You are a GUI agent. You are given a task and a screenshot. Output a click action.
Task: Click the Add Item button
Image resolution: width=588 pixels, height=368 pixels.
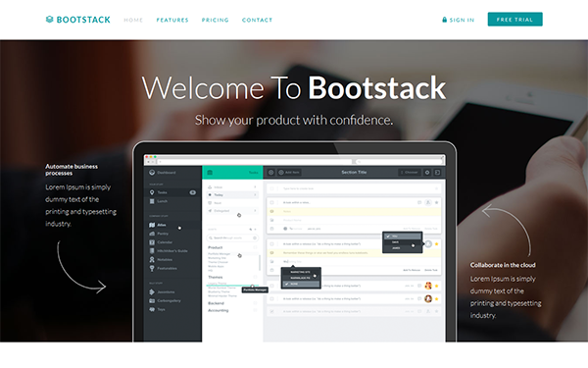point(289,173)
